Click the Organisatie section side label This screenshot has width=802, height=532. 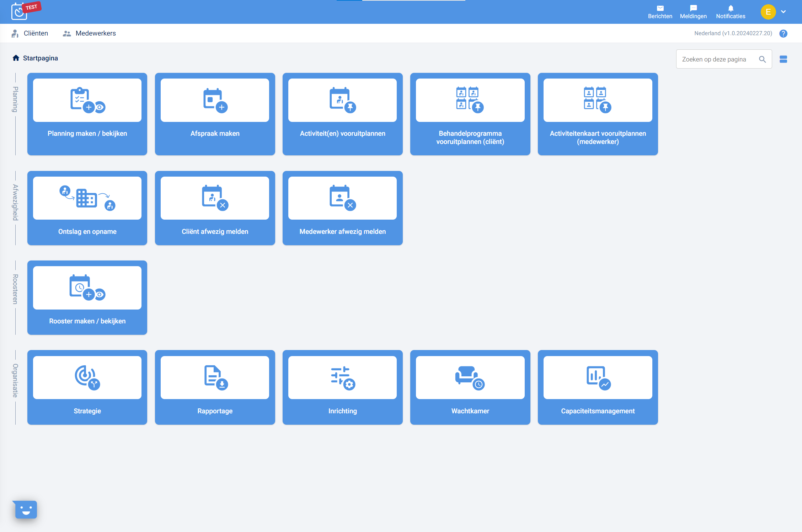tap(15, 380)
